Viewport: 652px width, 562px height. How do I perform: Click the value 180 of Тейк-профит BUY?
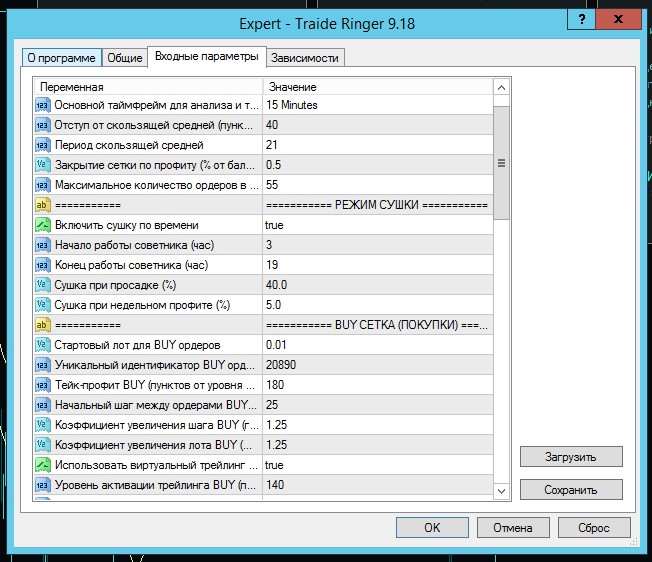[275, 385]
